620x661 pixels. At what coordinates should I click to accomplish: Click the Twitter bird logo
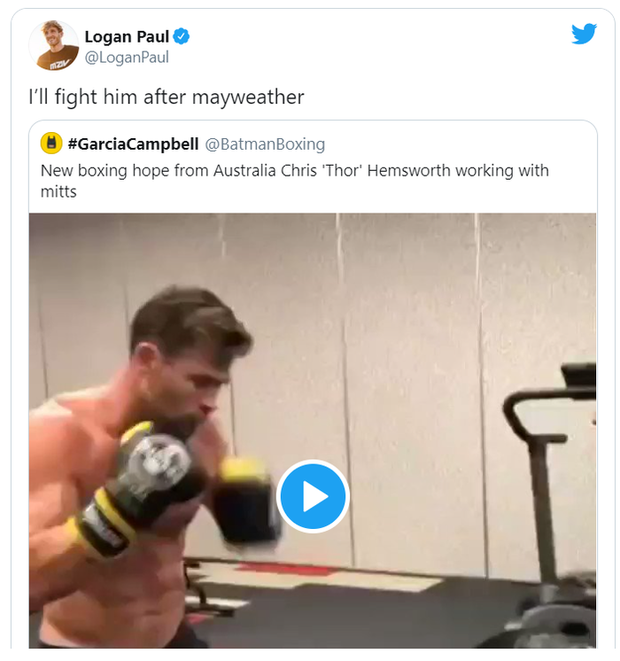583,33
